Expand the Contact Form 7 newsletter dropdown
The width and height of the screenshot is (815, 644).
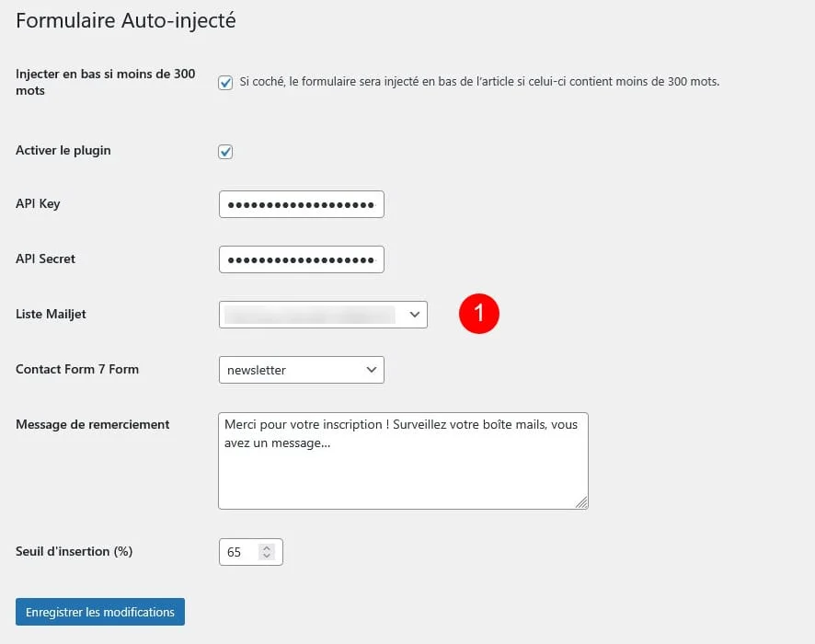tap(301, 370)
